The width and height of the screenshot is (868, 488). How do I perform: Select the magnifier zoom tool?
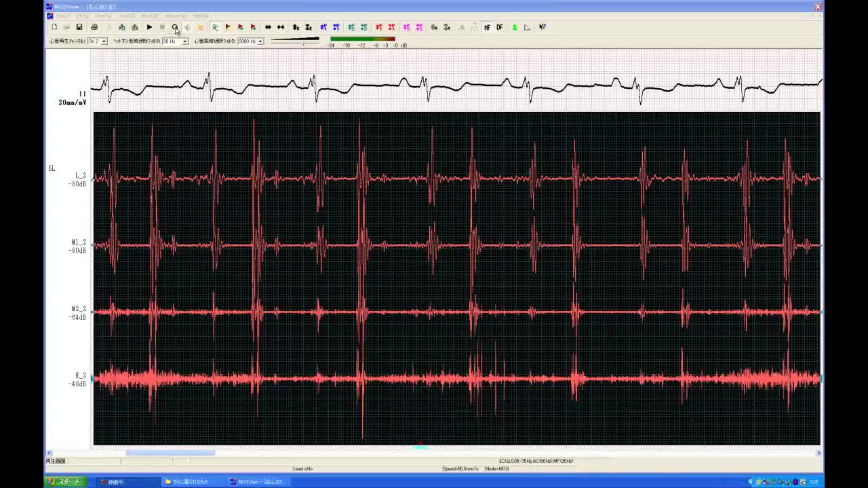(x=175, y=27)
